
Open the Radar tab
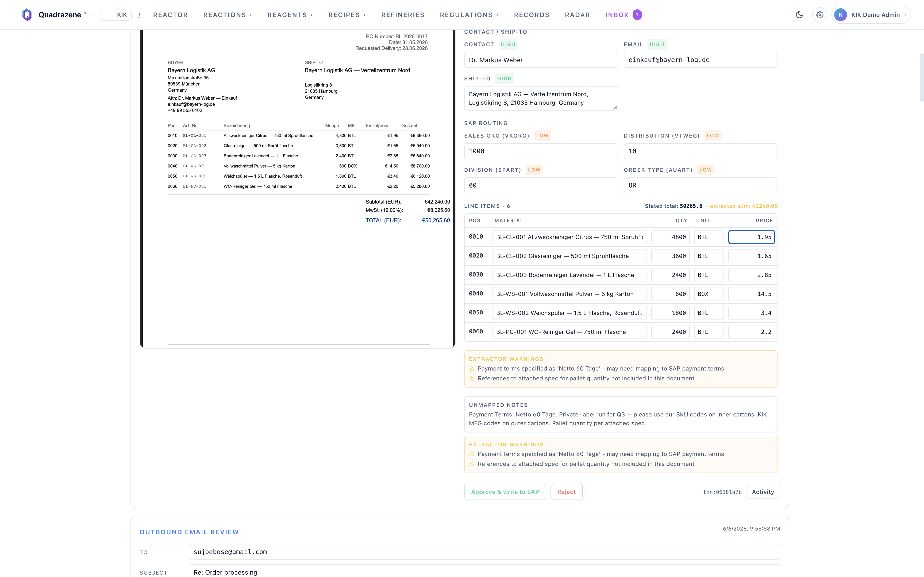click(x=577, y=15)
